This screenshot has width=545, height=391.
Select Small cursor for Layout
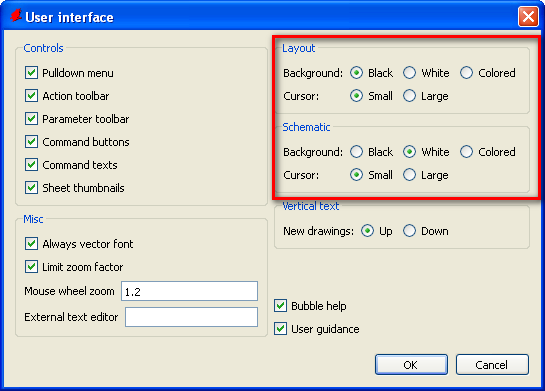pos(356,96)
